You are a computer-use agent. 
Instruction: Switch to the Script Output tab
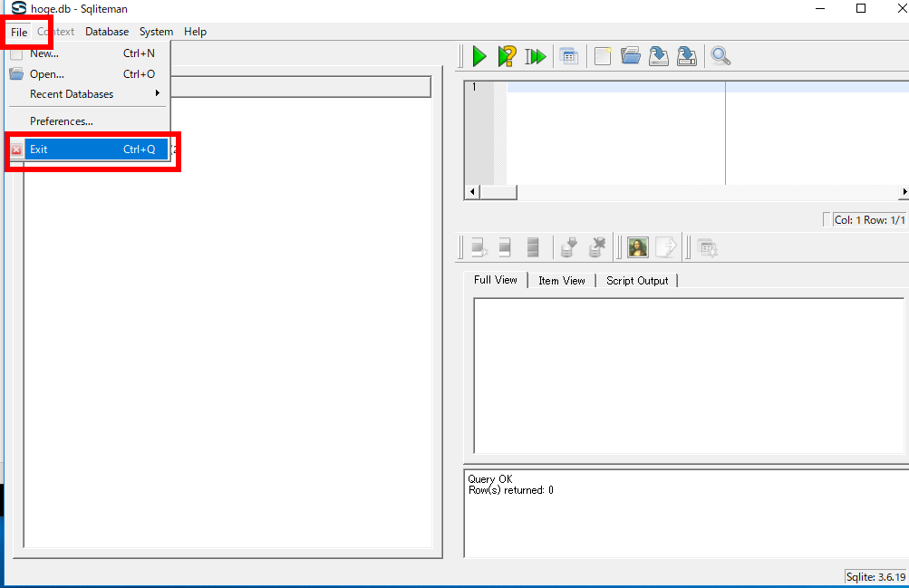click(637, 281)
